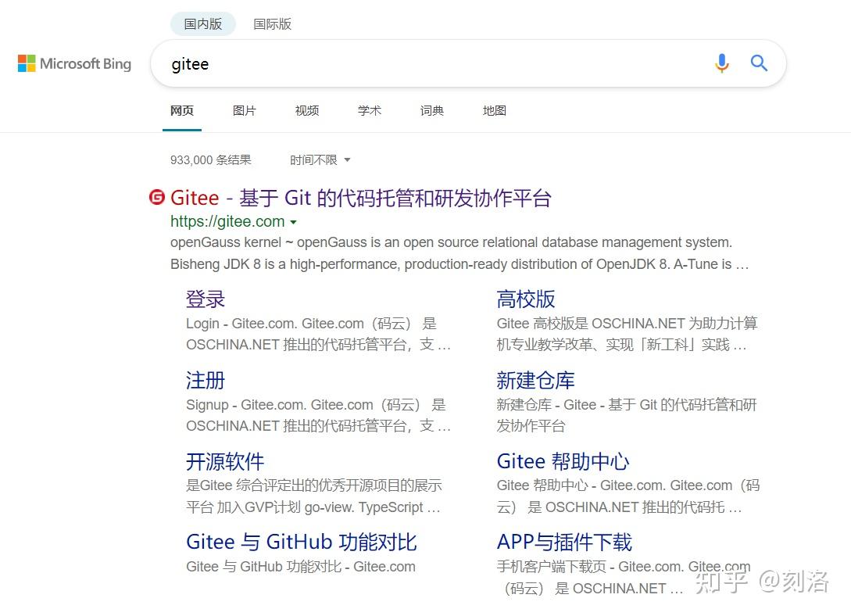Switch to the 图片 tab

coord(245,111)
